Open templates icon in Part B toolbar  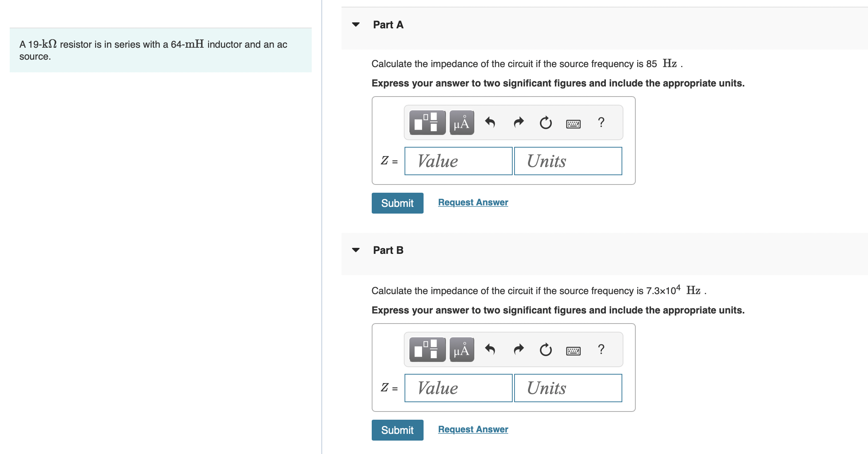point(427,350)
